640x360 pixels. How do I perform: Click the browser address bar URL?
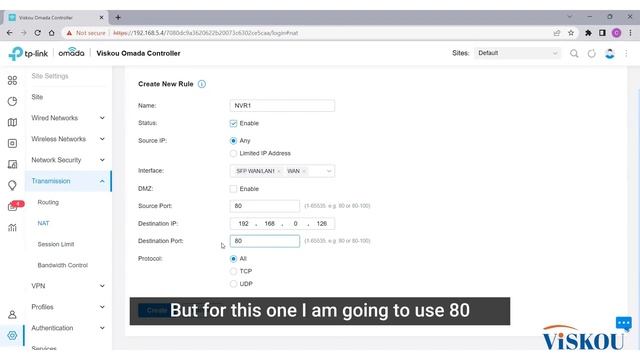(x=205, y=33)
